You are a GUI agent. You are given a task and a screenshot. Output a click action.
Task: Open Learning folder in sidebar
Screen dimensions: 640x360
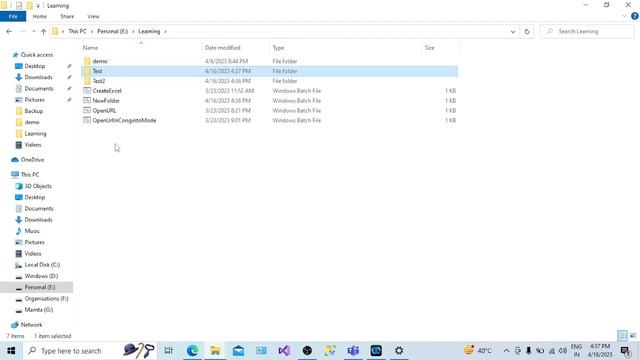(35, 133)
